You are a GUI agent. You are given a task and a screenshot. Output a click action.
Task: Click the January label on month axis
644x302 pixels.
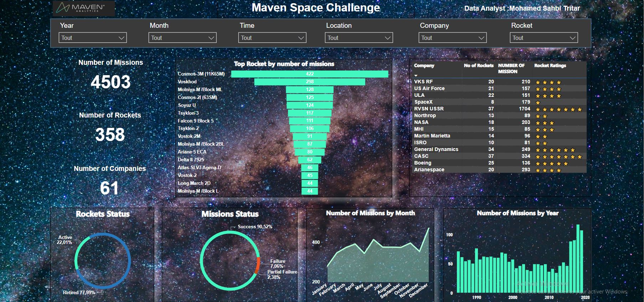point(319,290)
